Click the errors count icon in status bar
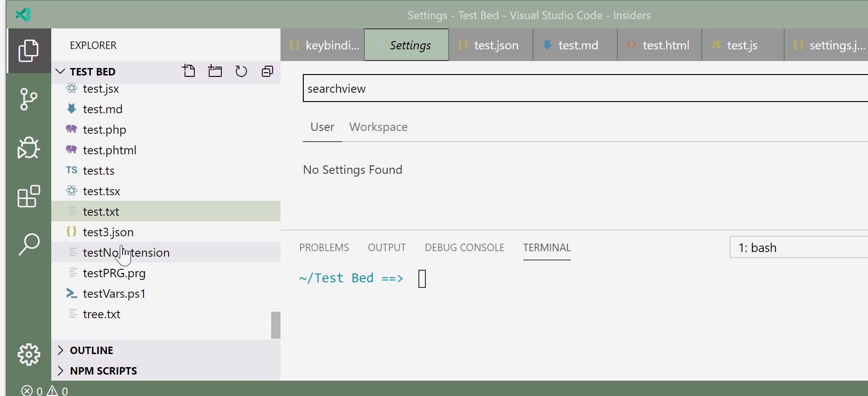868x396 pixels. 27,390
